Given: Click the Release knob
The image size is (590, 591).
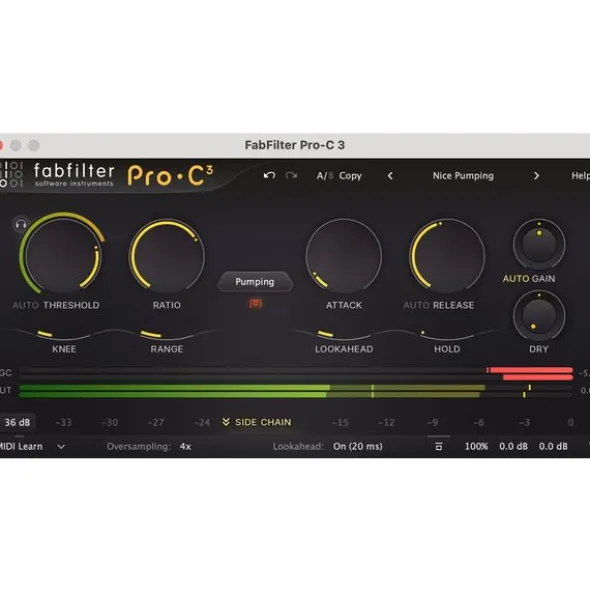Looking at the screenshot, I should click(x=447, y=256).
